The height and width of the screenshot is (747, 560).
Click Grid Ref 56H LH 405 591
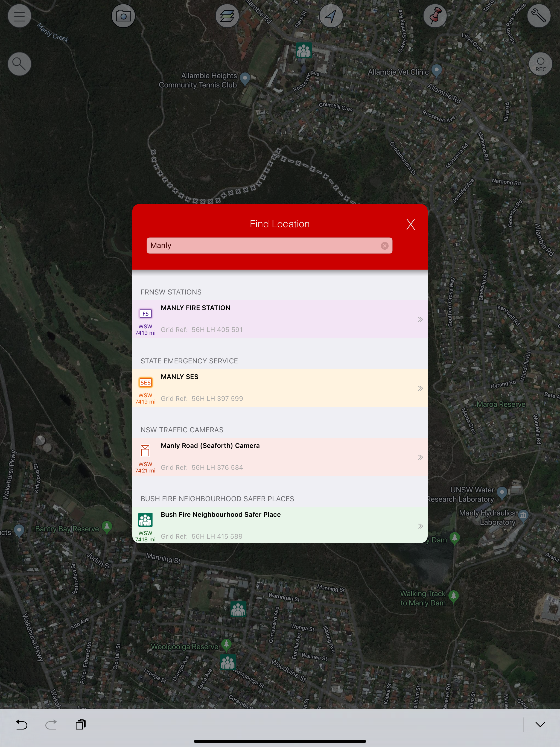pos(202,329)
